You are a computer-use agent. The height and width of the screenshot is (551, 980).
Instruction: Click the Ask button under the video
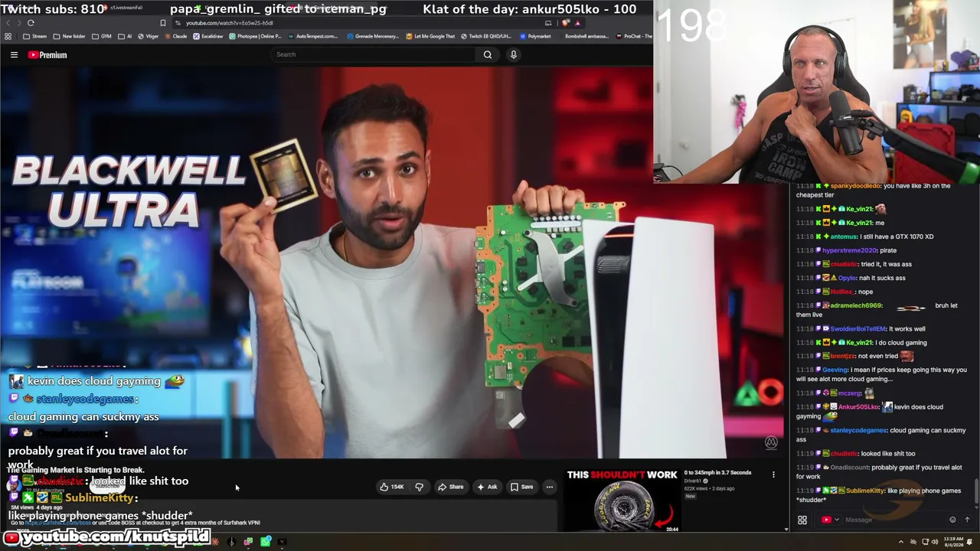click(487, 487)
